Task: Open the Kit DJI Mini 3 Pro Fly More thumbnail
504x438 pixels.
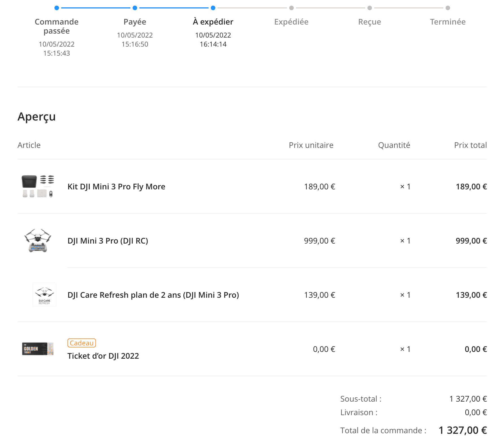Action: [x=38, y=186]
